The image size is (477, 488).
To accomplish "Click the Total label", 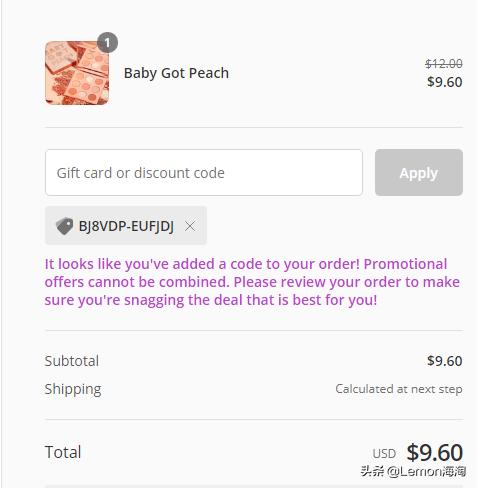I will tap(63, 452).
